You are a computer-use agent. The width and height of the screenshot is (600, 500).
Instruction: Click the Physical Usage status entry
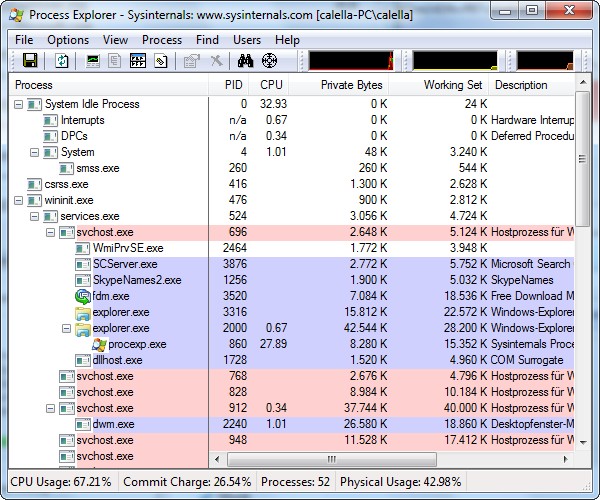point(401,482)
